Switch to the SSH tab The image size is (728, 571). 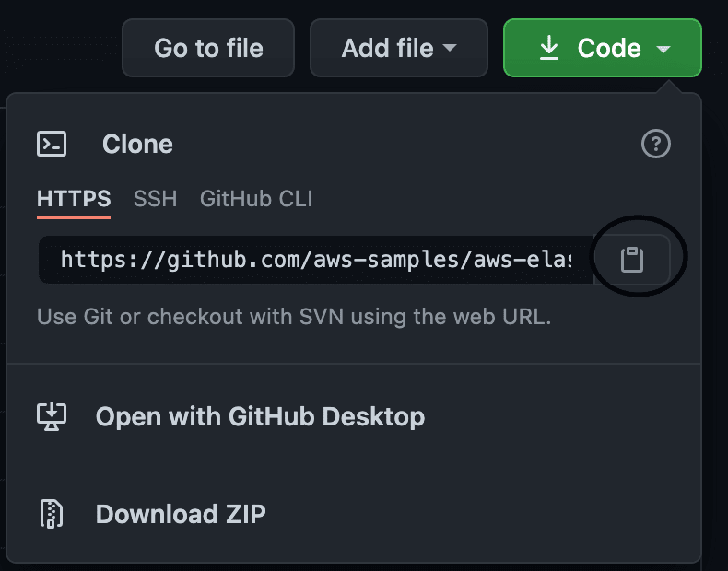[x=155, y=199]
